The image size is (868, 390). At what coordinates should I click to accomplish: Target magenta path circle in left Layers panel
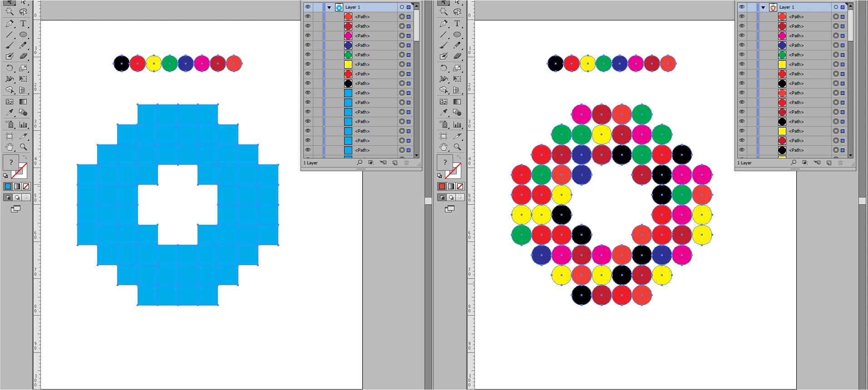click(402, 35)
